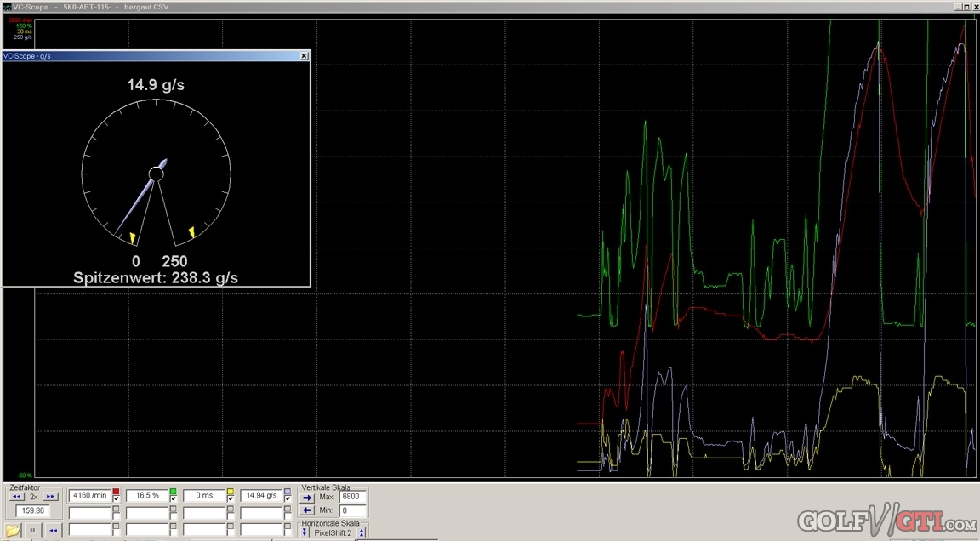
Task: Click the green '150 %' axis label
Action: point(24,26)
